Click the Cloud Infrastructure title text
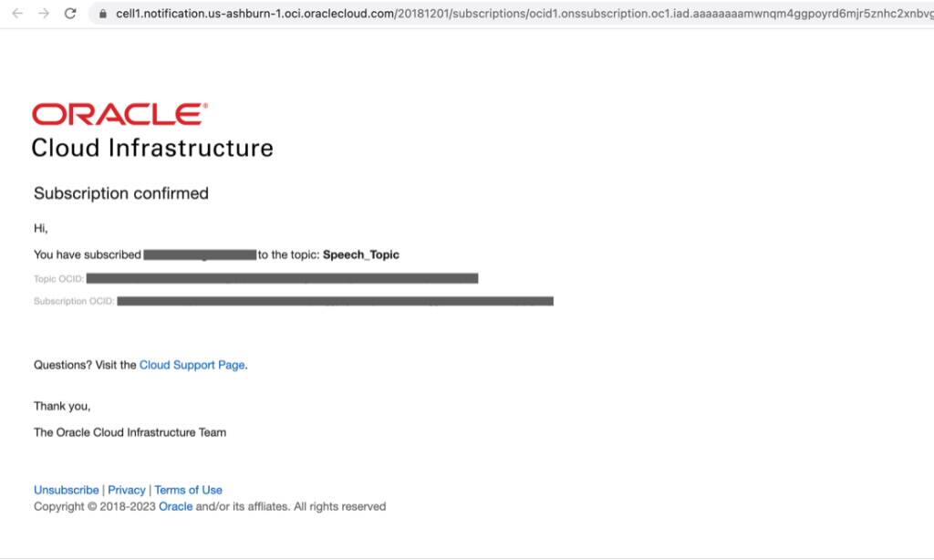 [x=151, y=147]
